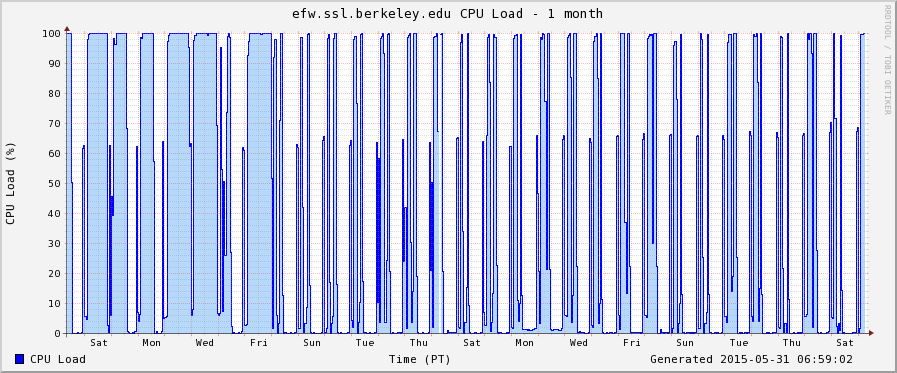Click the "CPU Load (%)" vertical axis label
The height and width of the screenshot is (373, 897).
click(10, 184)
